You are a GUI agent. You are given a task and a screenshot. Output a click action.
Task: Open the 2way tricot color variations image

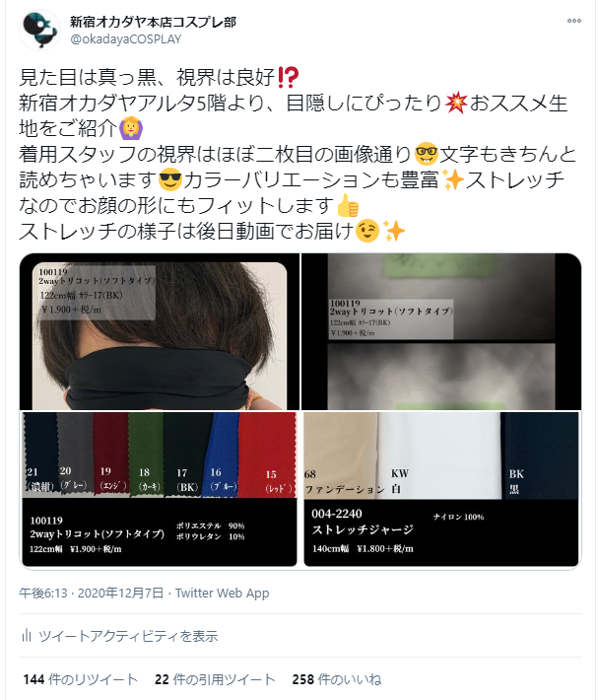pyautogui.click(x=160, y=489)
